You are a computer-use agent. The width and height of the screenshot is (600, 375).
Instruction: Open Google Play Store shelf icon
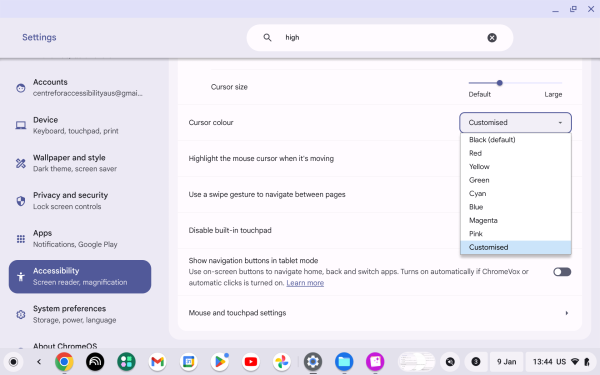220,362
